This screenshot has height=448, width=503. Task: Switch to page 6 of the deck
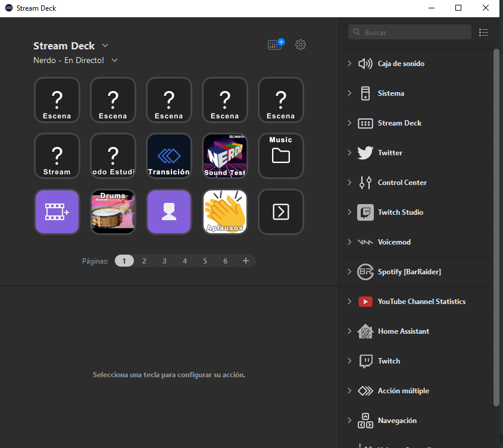click(225, 261)
